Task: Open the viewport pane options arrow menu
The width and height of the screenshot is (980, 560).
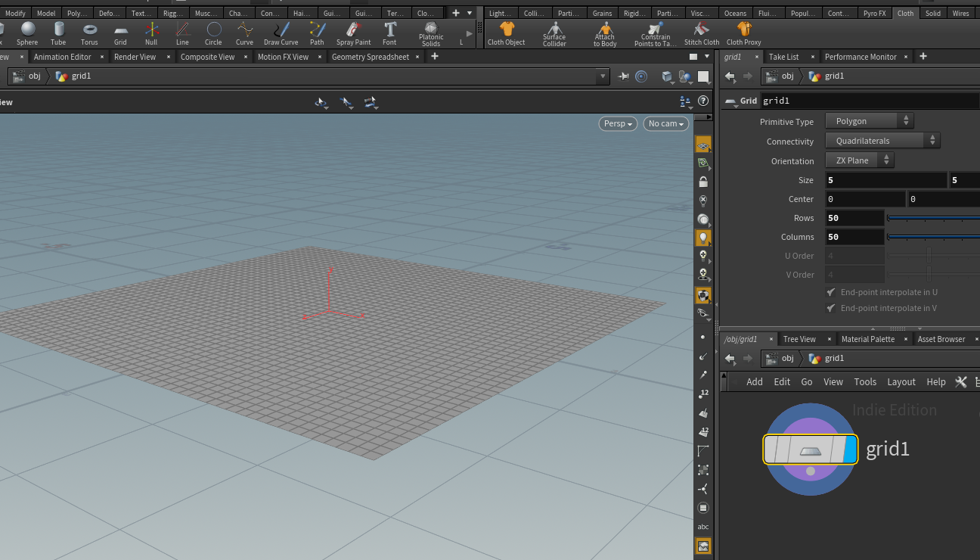Action: click(x=706, y=57)
